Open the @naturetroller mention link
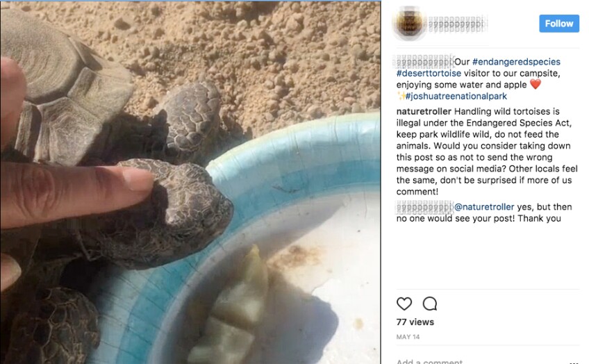 [484, 207]
